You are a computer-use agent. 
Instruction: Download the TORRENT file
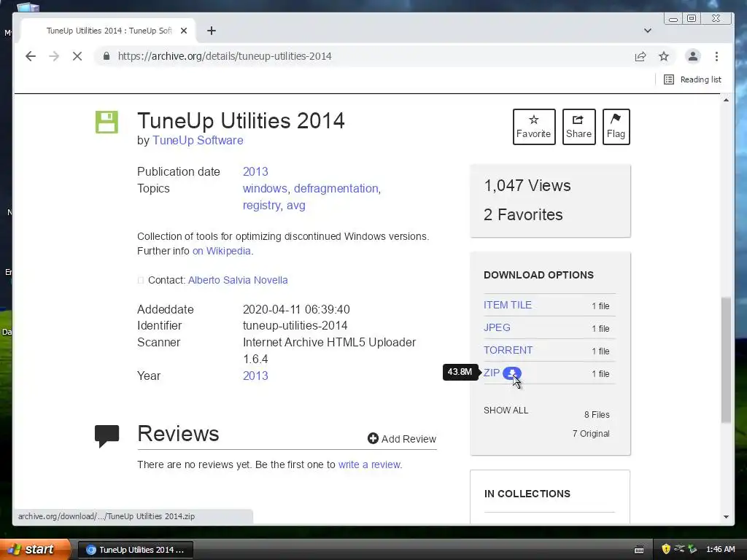pos(508,350)
